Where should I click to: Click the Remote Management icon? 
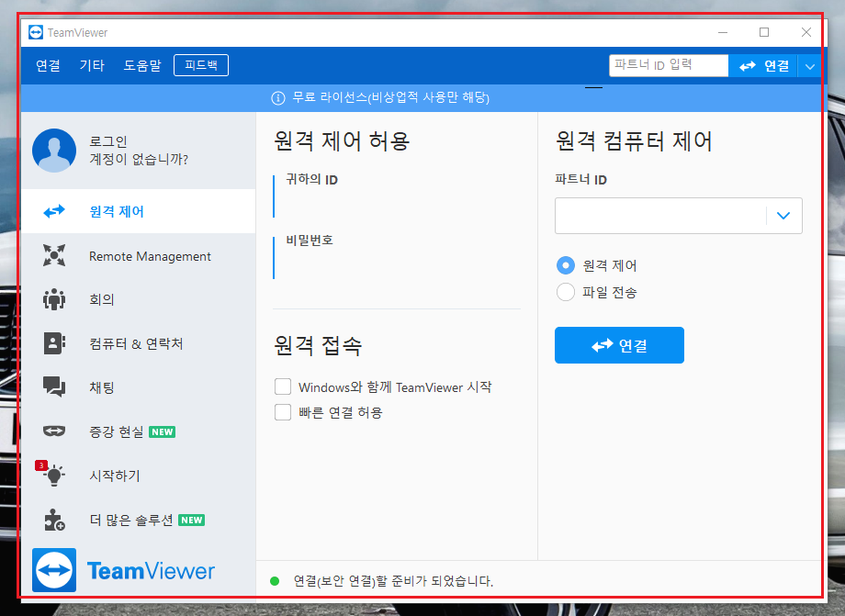[54, 255]
